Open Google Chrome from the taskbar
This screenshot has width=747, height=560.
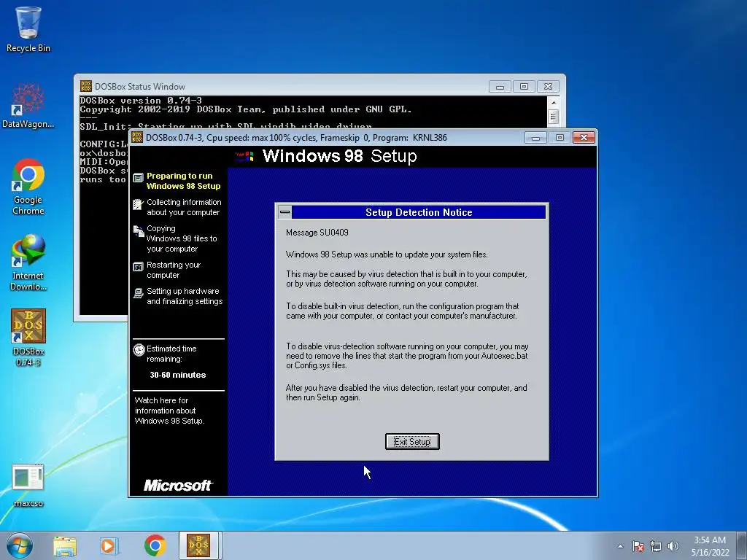click(155, 545)
